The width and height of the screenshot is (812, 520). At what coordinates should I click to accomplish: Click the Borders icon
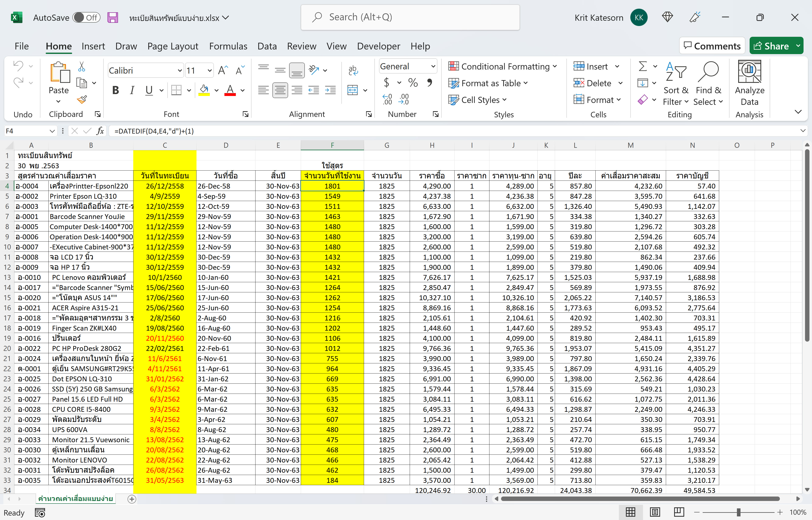(x=176, y=90)
